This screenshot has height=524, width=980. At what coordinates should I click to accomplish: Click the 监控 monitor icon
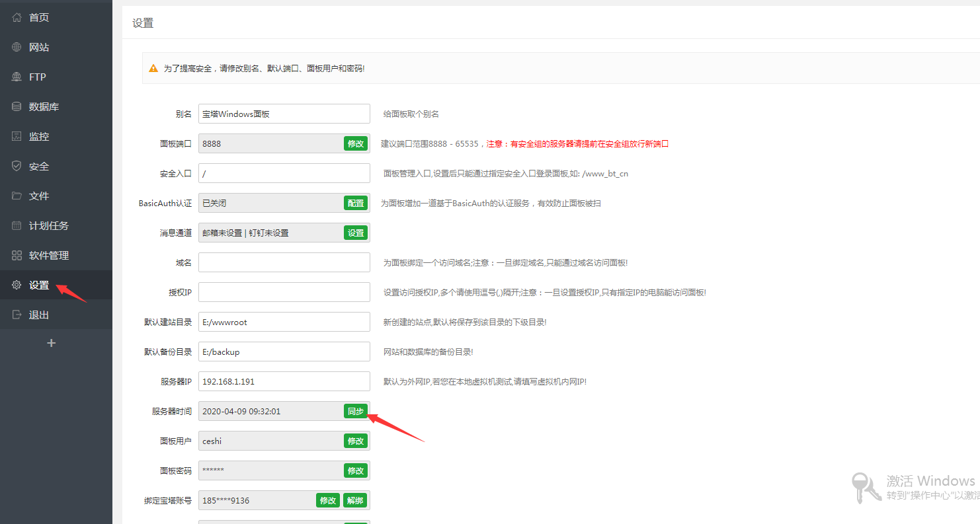17,136
